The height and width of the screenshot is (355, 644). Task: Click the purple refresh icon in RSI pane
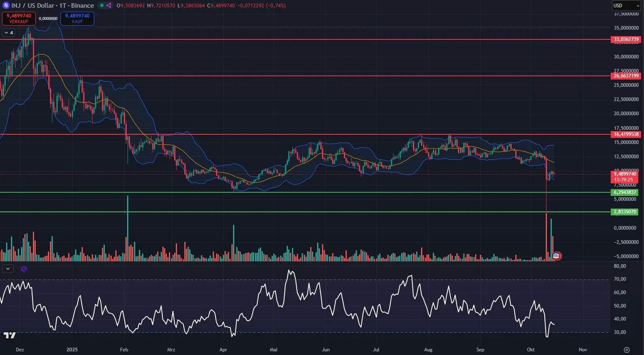coord(24,269)
